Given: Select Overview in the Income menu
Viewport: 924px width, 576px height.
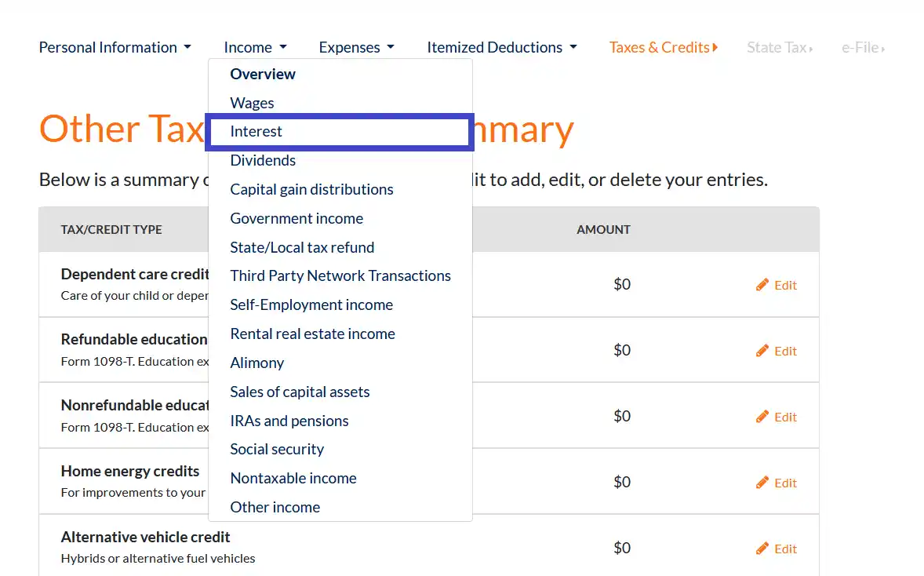Looking at the screenshot, I should tap(263, 74).
